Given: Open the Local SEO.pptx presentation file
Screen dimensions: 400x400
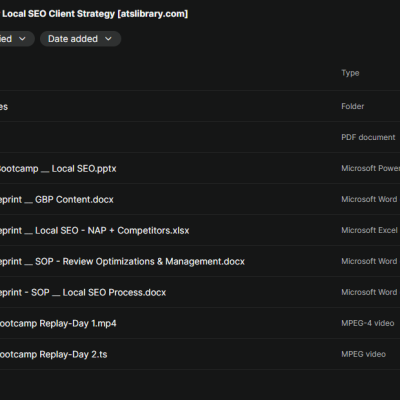Looking at the screenshot, I should tap(58, 169).
